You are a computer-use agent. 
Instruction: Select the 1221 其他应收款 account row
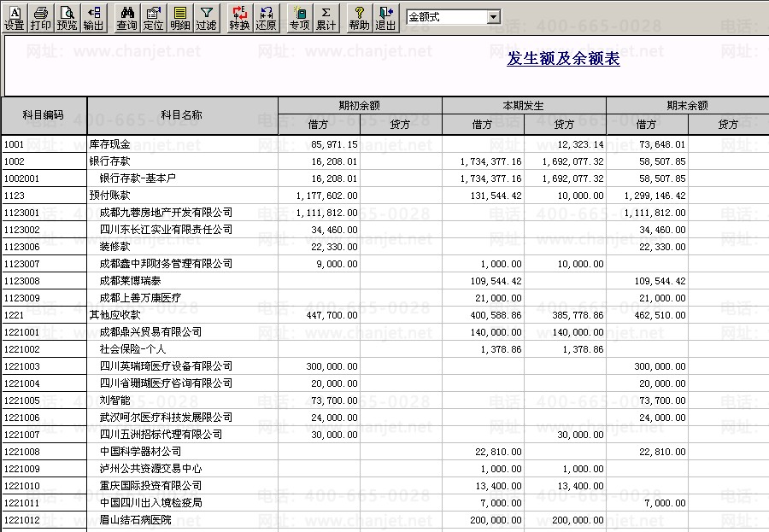(115, 315)
